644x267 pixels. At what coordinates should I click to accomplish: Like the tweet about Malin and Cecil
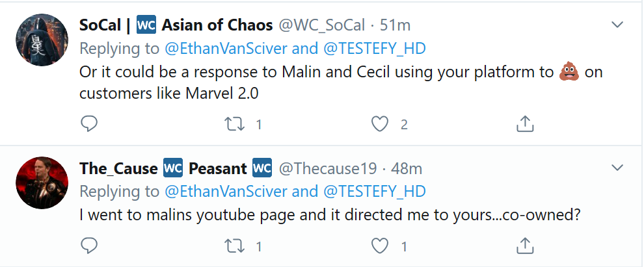point(380,124)
